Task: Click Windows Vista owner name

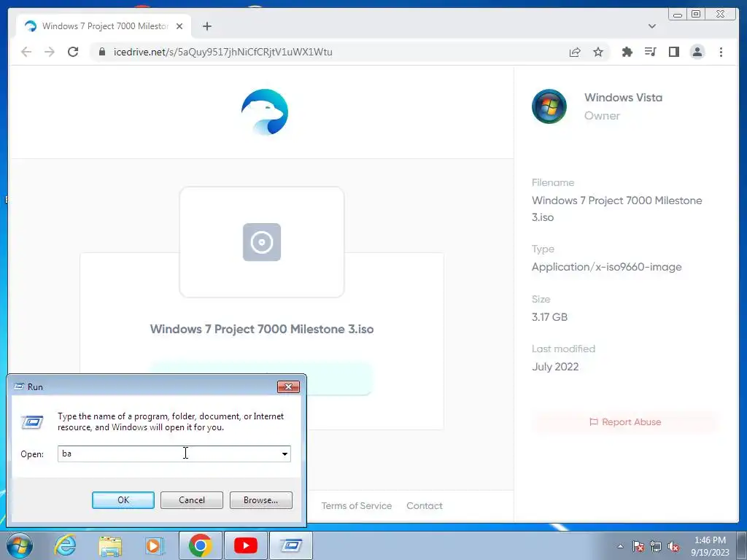Action: point(623,98)
